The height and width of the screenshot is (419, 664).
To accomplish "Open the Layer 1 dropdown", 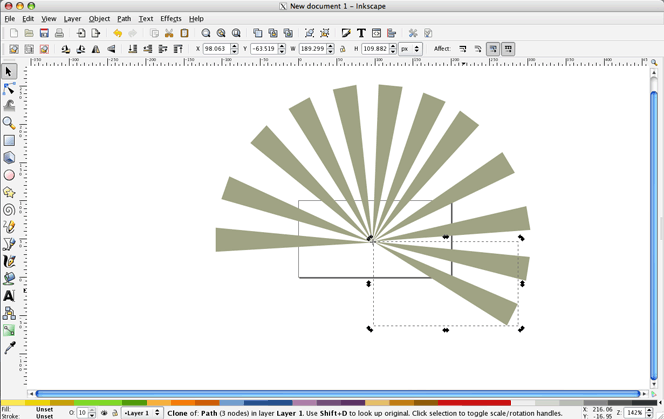I will (142, 413).
